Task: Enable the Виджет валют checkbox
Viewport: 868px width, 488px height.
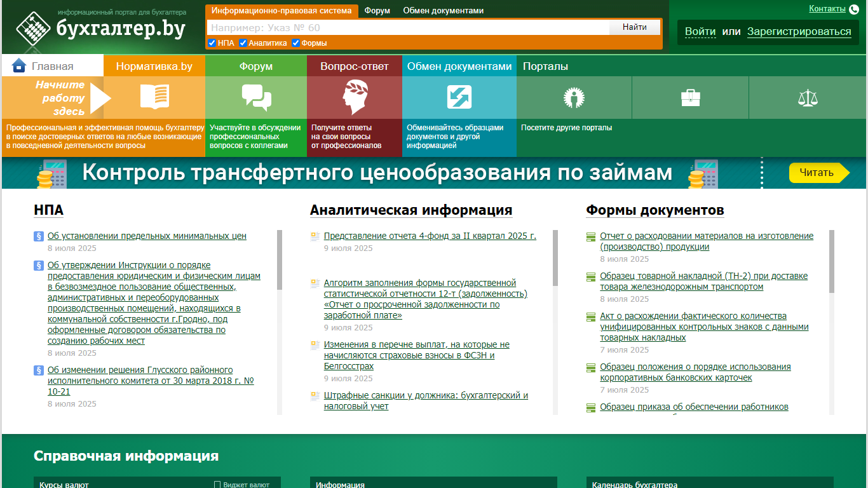Action: [x=217, y=485]
